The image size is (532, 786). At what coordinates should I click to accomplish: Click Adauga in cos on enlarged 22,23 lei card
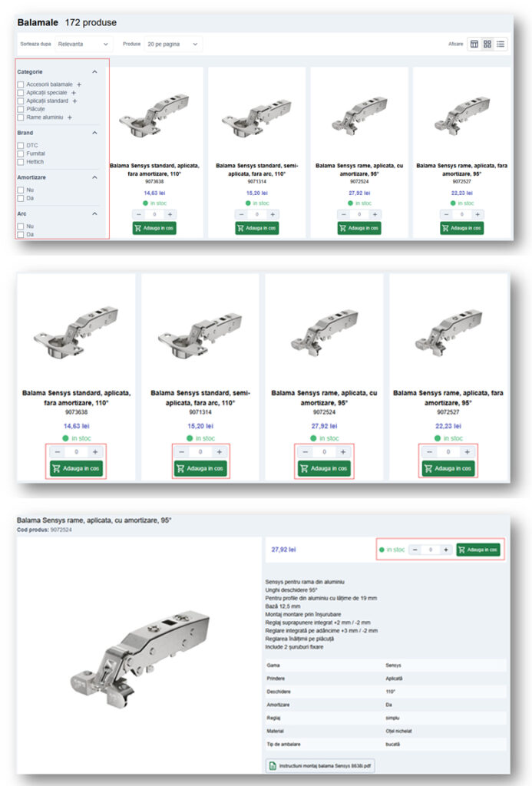pyautogui.click(x=448, y=468)
